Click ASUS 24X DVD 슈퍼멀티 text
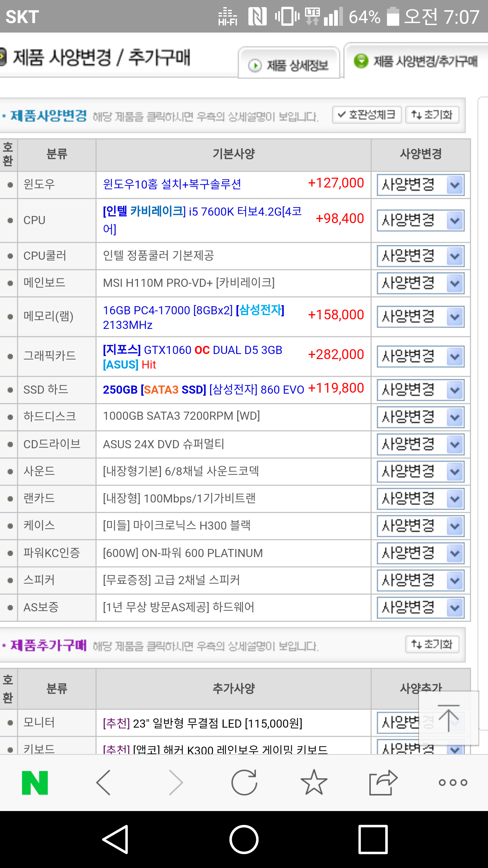 coord(163,444)
